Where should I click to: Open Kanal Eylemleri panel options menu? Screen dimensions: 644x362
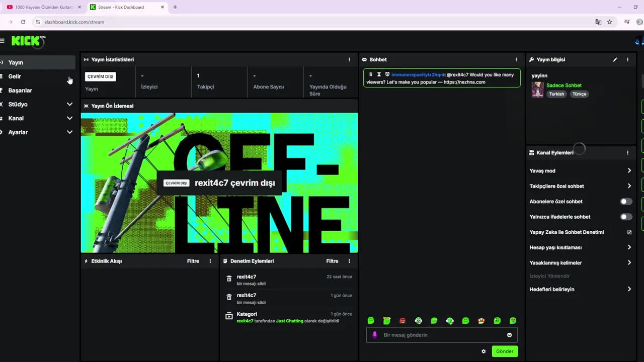click(627, 152)
